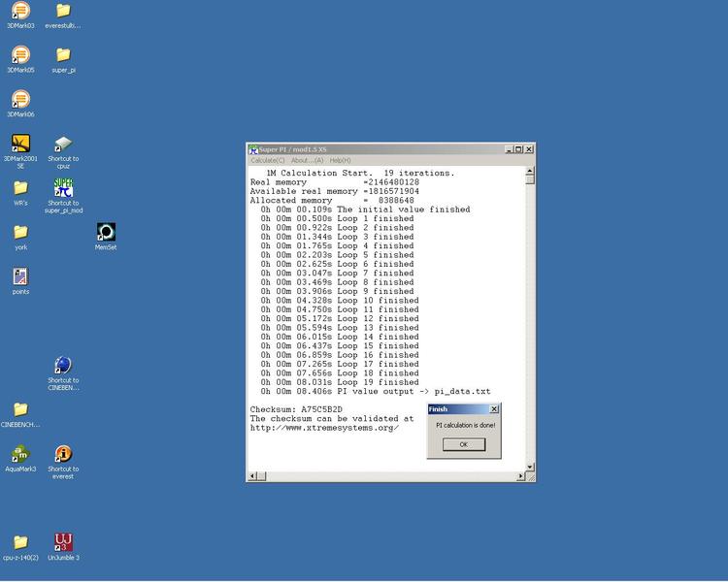Click OK in the Finish dialog
The height and width of the screenshot is (582, 728).
pos(464,444)
